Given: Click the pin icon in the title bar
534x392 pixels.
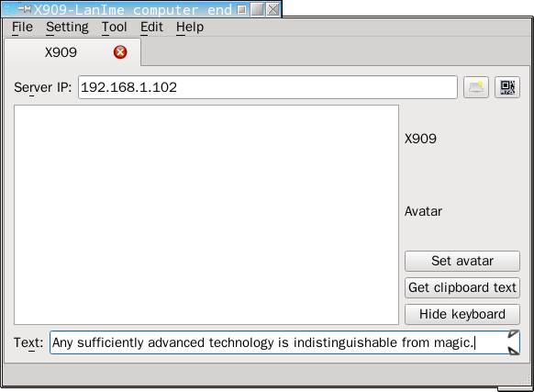Looking at the screenshot, I should pos(25,8).
